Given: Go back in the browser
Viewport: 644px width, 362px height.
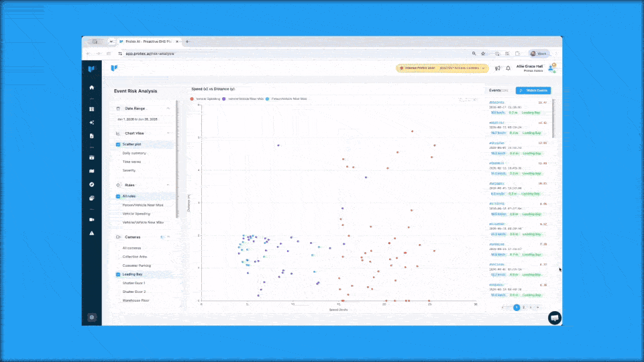Looking at the screenshot, I should tap(89, 54).
